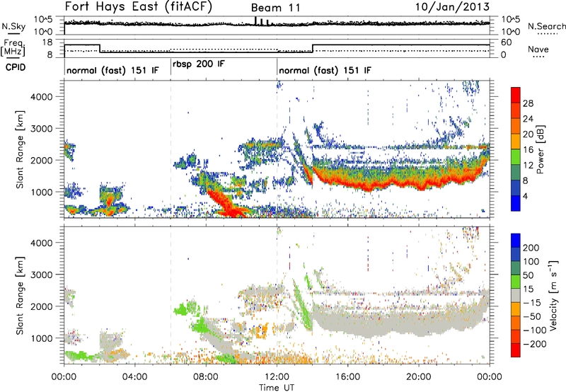Click the '-200' velocity colorbar tick label
566x392 pixels.
click(x=534, y=344)
